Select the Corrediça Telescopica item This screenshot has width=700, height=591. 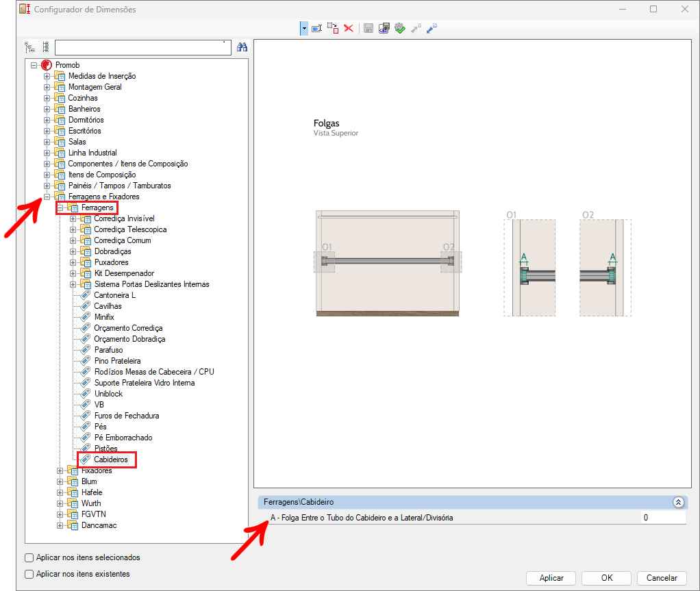coord(130,229)
